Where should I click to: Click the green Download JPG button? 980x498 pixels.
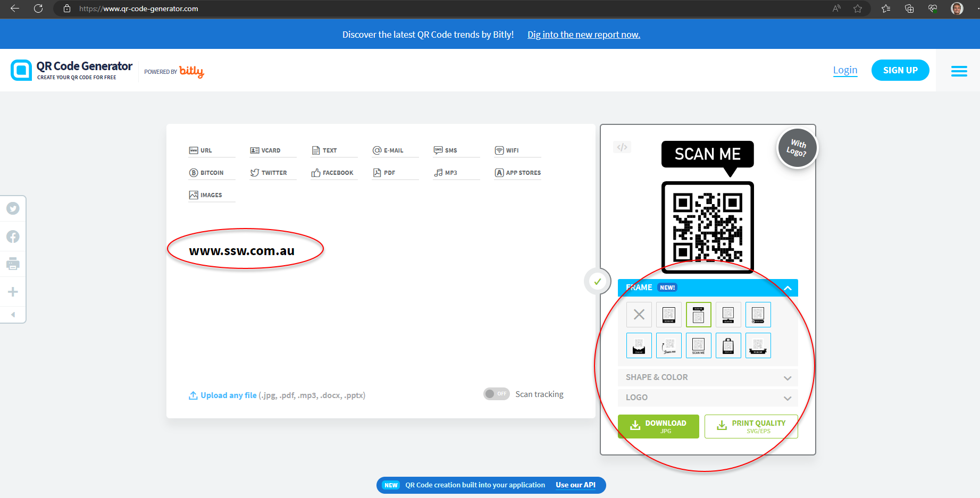pos(658,426)
